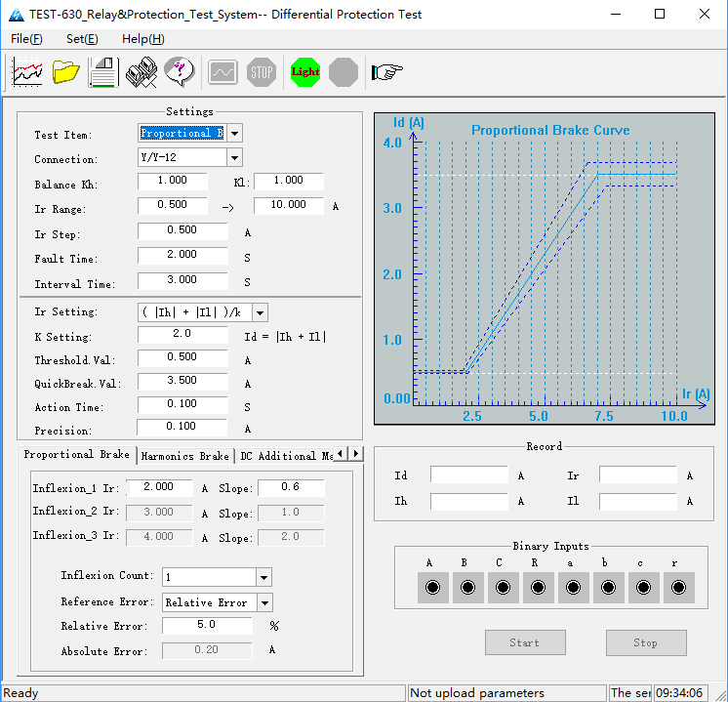Click the grey STOP sign toolbar icon
The image size is (728, 702).
[262, 72]
